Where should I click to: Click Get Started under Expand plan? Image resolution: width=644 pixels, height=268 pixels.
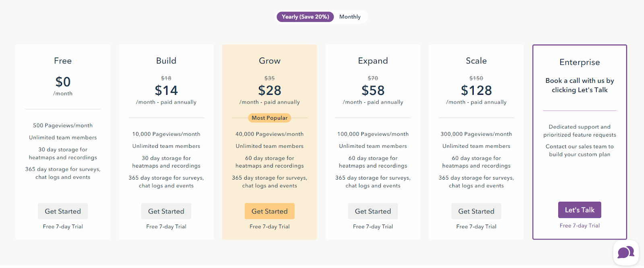click(x=373, y=211)
